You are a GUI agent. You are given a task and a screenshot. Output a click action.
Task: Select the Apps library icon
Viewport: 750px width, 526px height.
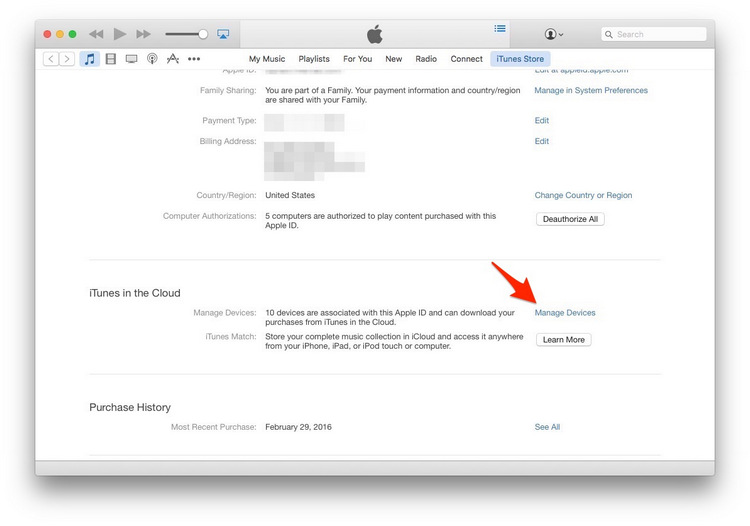pyautogui.click(x=173, y=59)
